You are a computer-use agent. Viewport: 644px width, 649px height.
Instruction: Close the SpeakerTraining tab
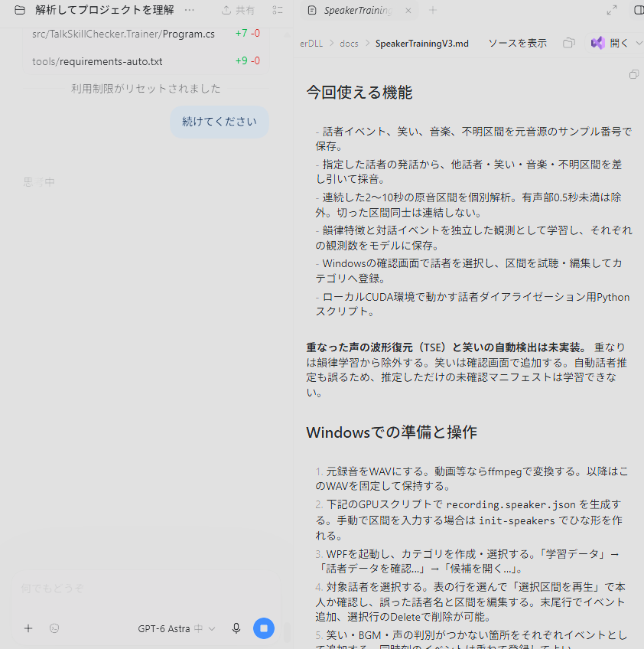408,11
